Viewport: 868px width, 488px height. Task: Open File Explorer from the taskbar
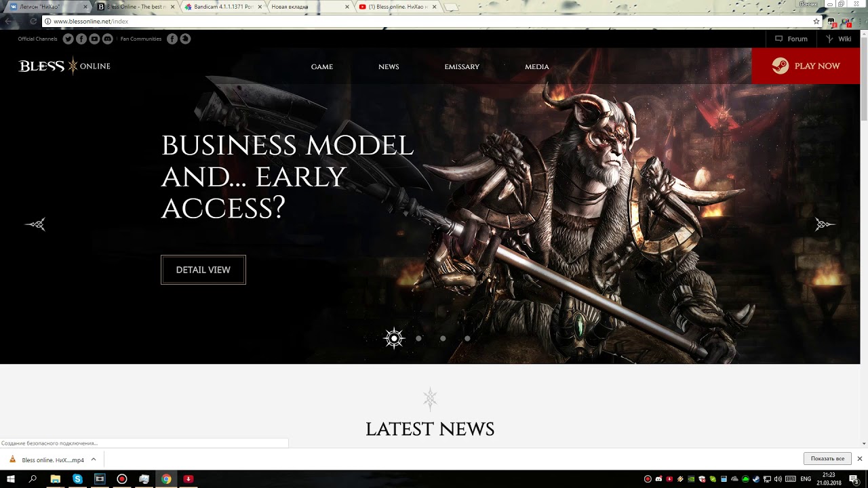55,479
